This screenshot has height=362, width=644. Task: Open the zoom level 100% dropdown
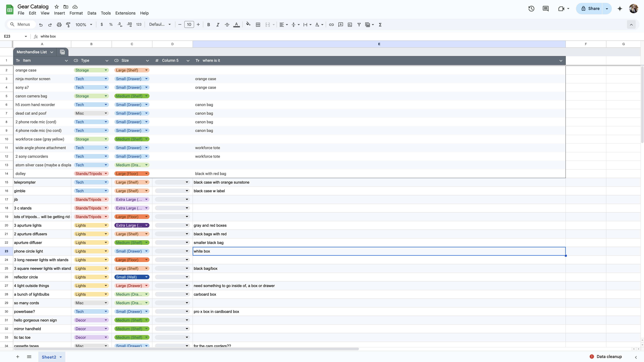(84, 24)
